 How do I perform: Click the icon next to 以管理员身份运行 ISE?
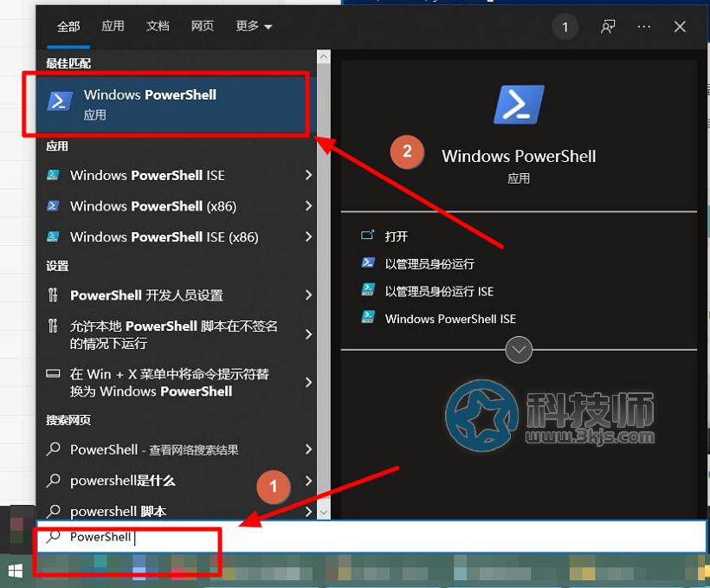point(368,290)
